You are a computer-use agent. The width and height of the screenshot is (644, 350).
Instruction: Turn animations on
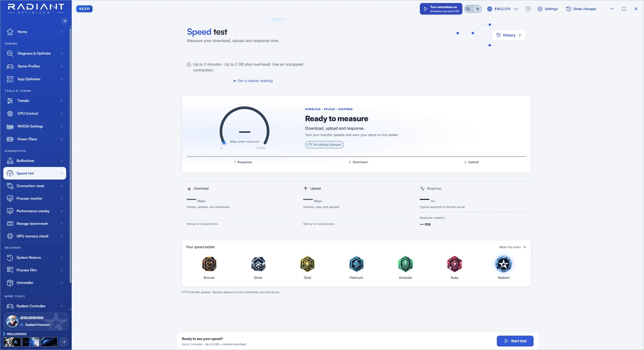pyautogui.click(x=441, y=9)
